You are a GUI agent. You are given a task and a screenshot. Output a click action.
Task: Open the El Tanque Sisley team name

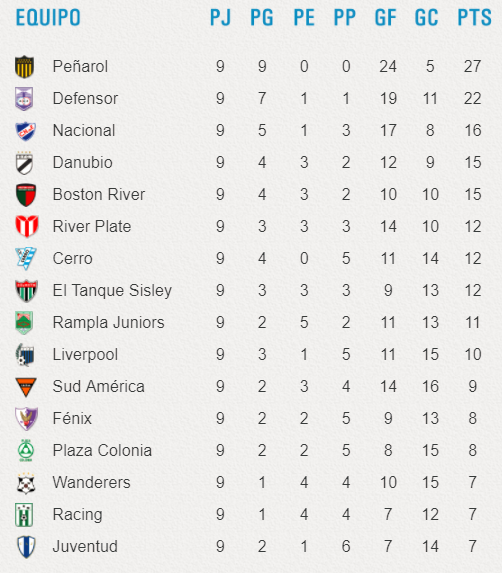pyautogui.click(x=112, y=291)
